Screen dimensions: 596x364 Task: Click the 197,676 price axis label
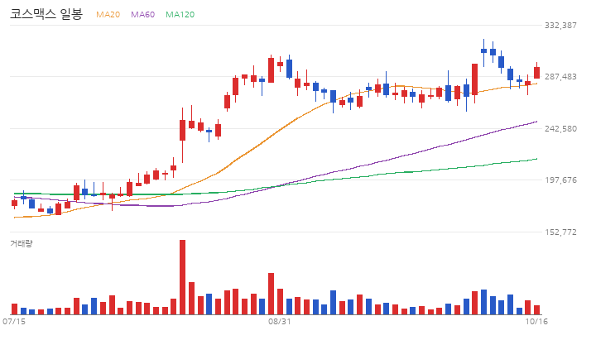[560, 180]
